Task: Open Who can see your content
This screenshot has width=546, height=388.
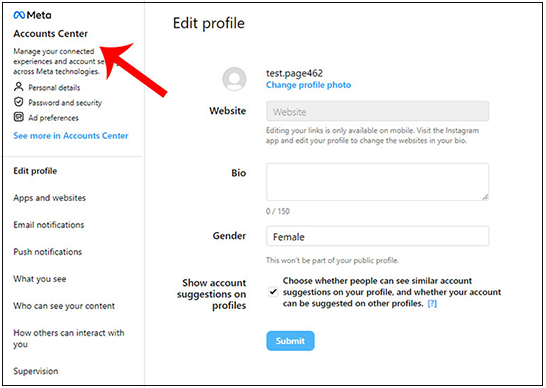Action: (x=64, y=306)
